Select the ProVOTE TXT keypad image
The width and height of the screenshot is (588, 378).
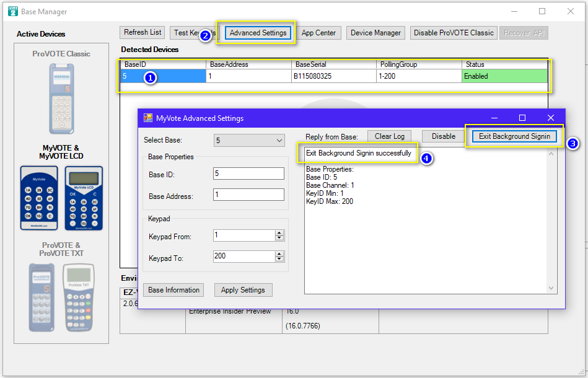[x=78, y=297]
